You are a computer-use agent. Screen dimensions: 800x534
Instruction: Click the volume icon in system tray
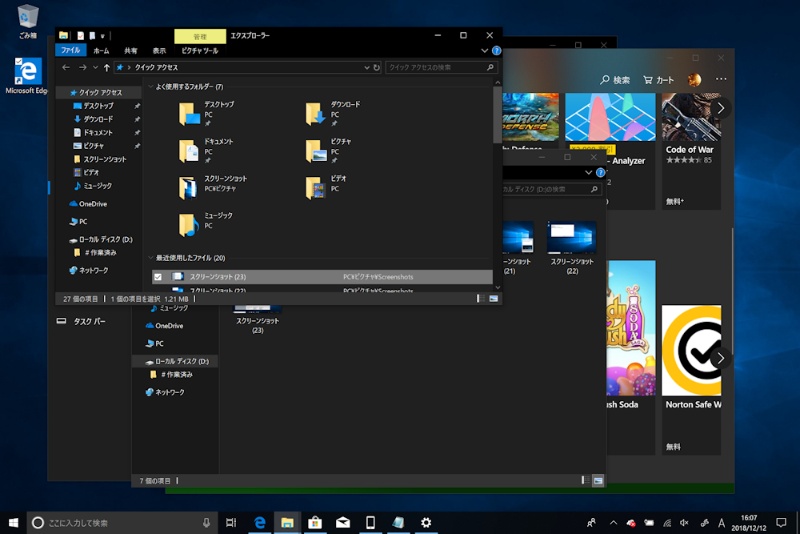click(684, 523)
